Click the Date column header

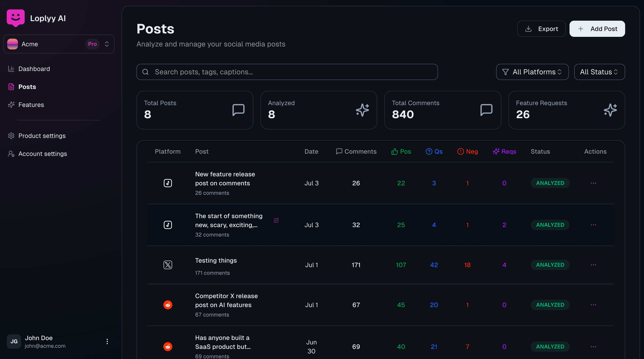click(311, 152)
